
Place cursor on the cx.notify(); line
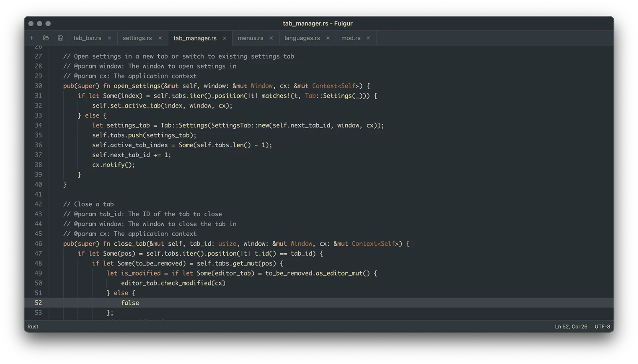[x=114, y=165]
